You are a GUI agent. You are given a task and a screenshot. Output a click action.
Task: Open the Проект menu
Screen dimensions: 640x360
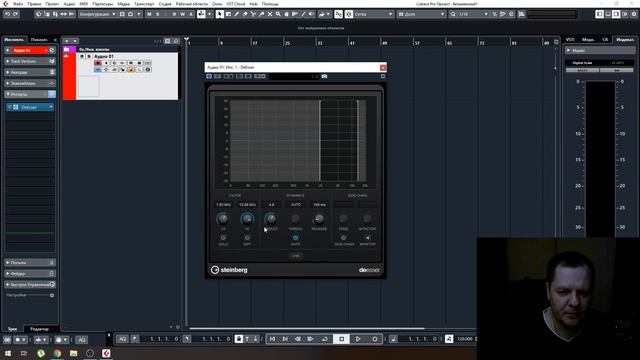(x=52, y=4)
